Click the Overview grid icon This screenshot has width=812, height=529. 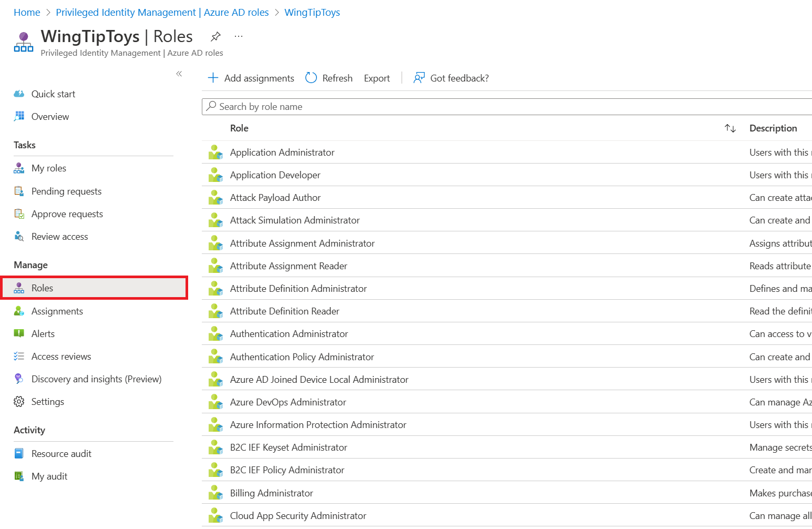click(x=19, y=116)
